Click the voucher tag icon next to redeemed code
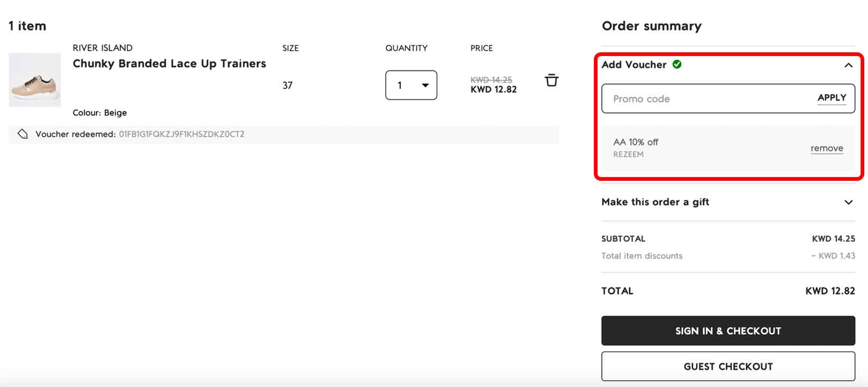Viewport: 868px width, 387px height. pos(22,134)
